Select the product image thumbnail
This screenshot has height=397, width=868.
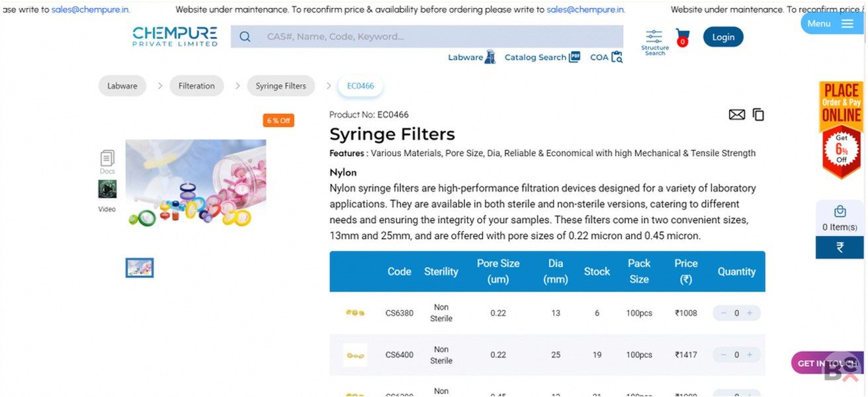[x=140, y=268]
